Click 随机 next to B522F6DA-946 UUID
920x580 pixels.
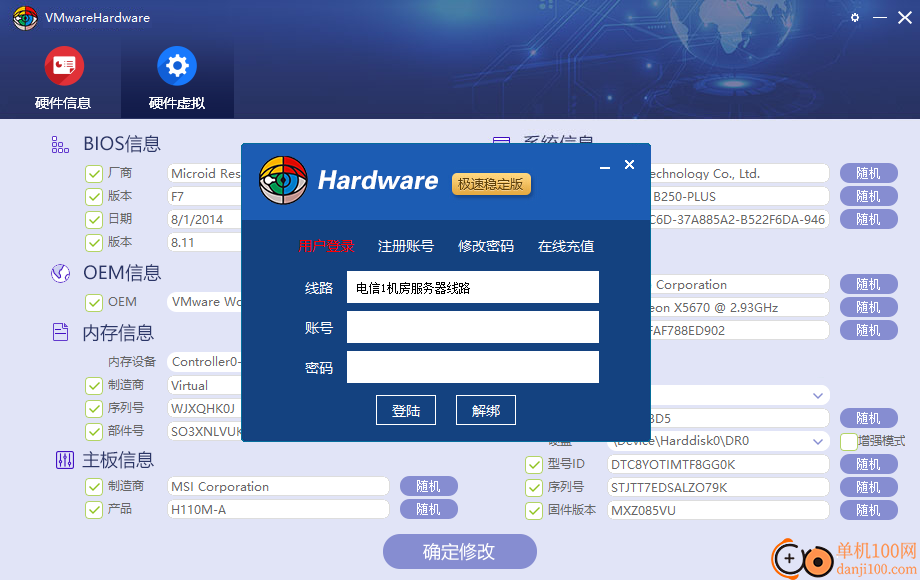click(x=869, y=219)
